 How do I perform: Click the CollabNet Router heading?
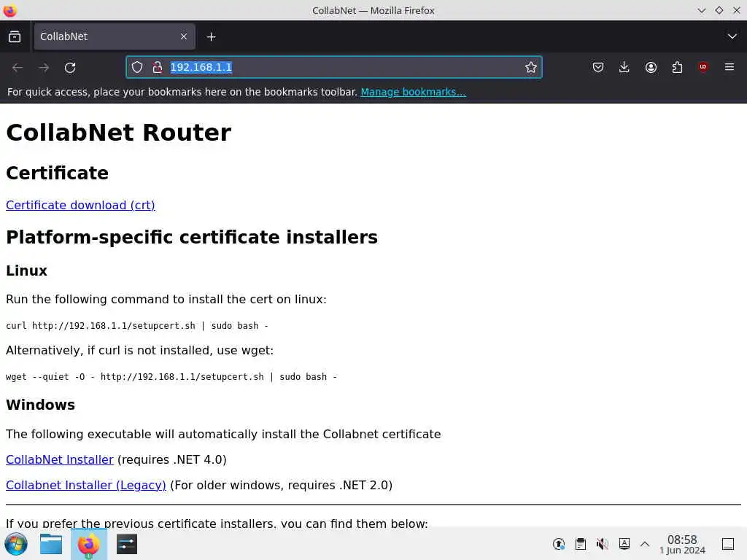pyautogui.click(x=119, y=133)
